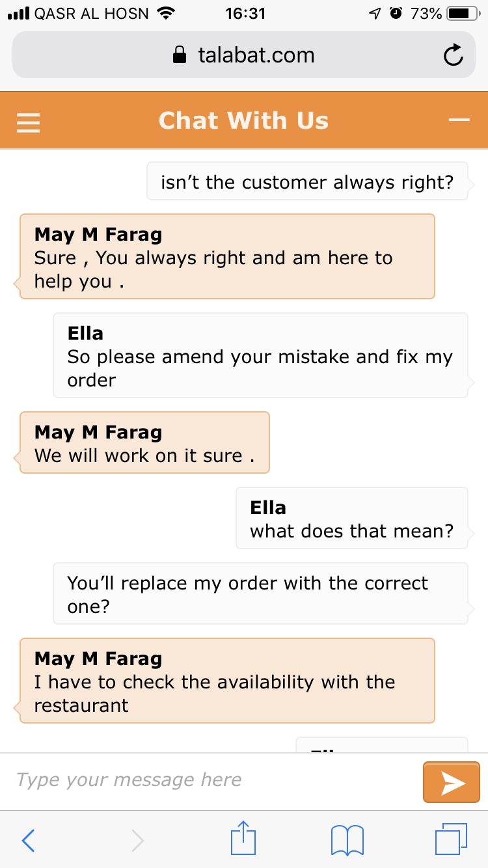The width and height of the screenshot is (488, 868).
Task: Tap the padlock icon in the address bar
Action: point(179,56)
